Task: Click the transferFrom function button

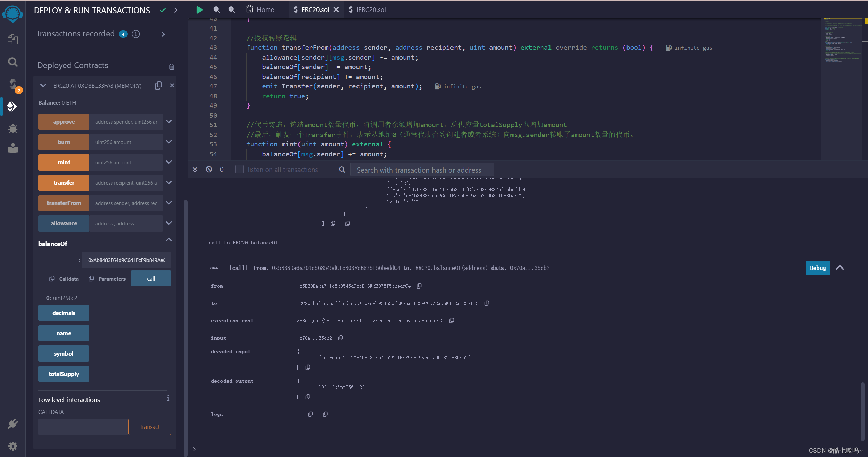Action: click(64, 203)
